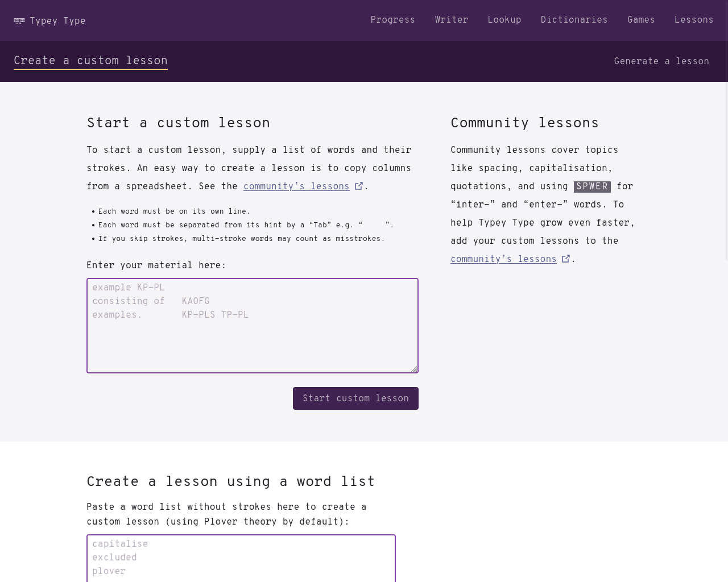Open Dictionaries from top navigation

tap(574, 20)
